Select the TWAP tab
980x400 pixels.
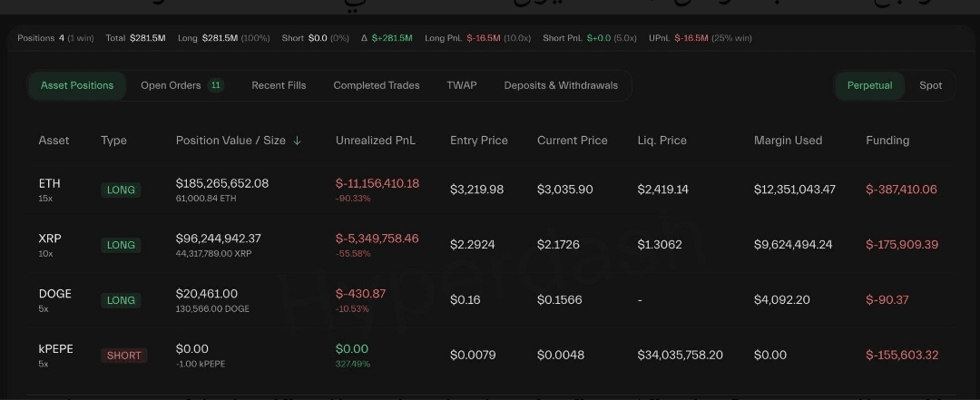click(x=461, y=85)
